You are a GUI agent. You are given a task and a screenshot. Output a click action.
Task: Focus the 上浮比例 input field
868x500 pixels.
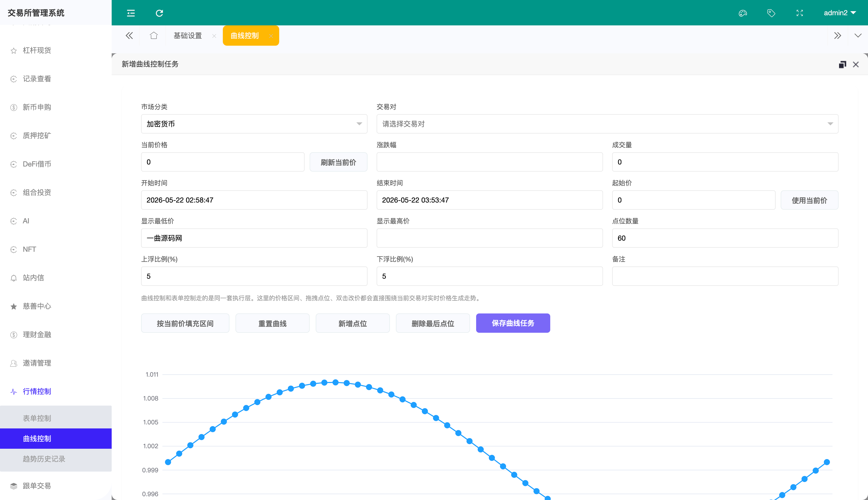click(254, 276)
